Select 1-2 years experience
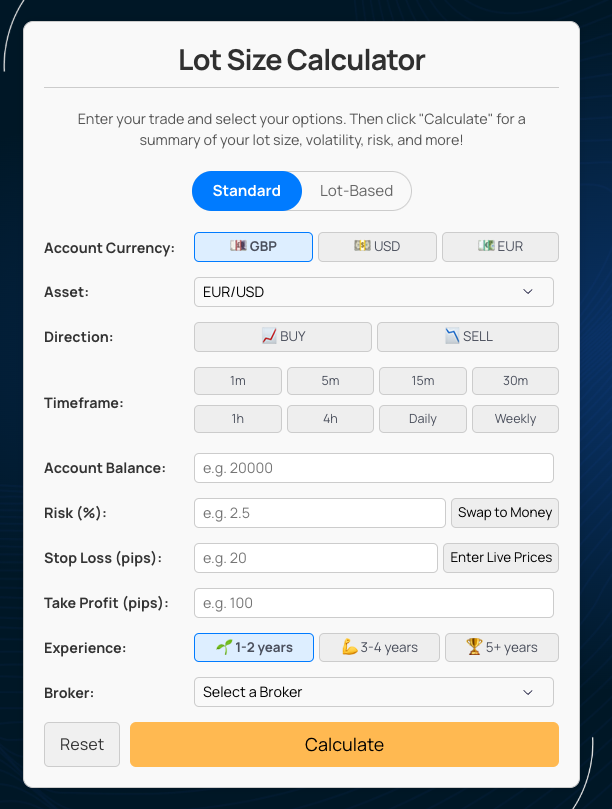 click(254, 648)
